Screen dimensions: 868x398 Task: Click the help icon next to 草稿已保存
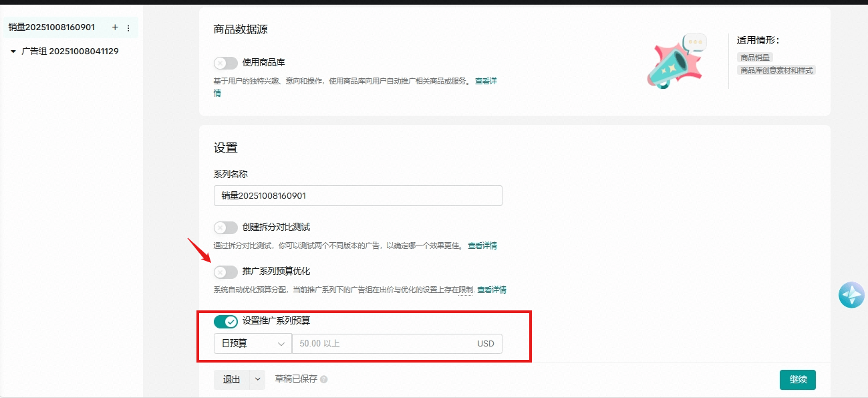pyautogui.click(x=324, y=380)
